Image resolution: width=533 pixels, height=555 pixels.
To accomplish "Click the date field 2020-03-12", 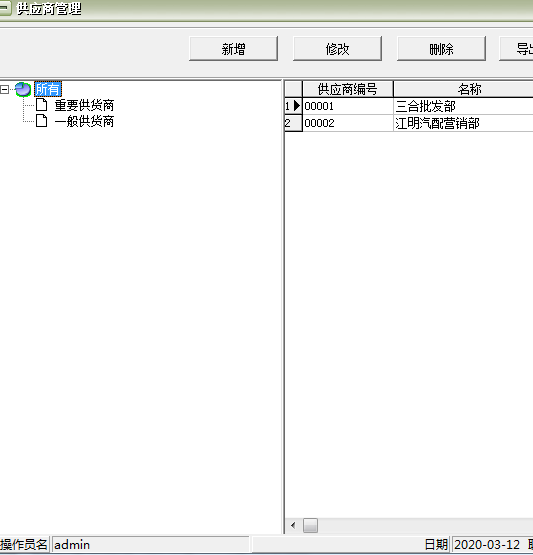I will coord(487,544).
